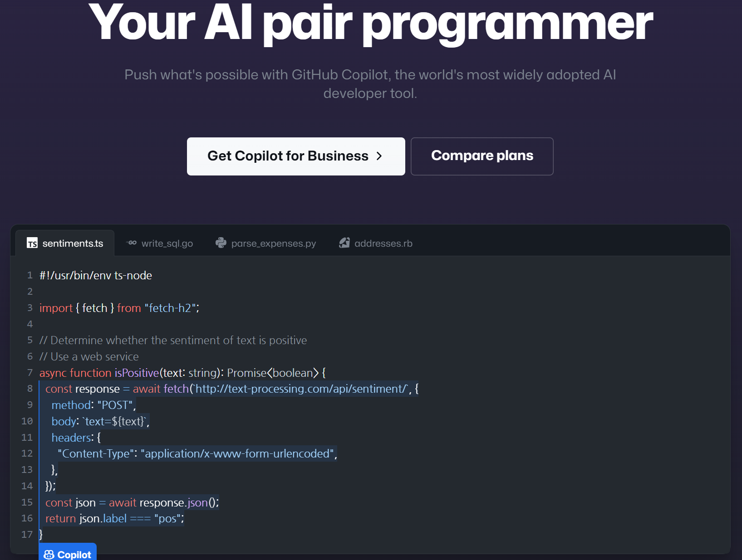Click the text-processing.com sentiment URL string
This screenshot has height=560, width=742.
(x=300, y=389)
